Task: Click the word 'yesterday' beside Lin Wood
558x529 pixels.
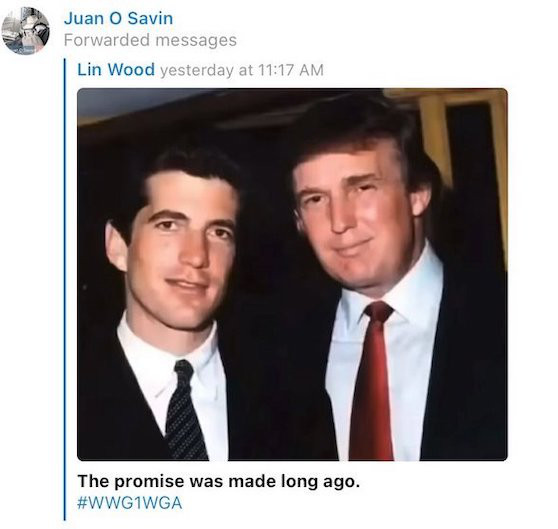Action: 196,70
